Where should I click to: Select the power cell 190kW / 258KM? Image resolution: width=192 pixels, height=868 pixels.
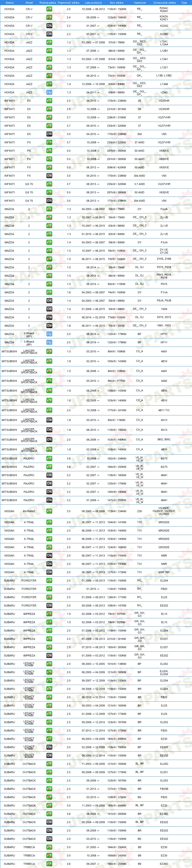pos(117,864)
